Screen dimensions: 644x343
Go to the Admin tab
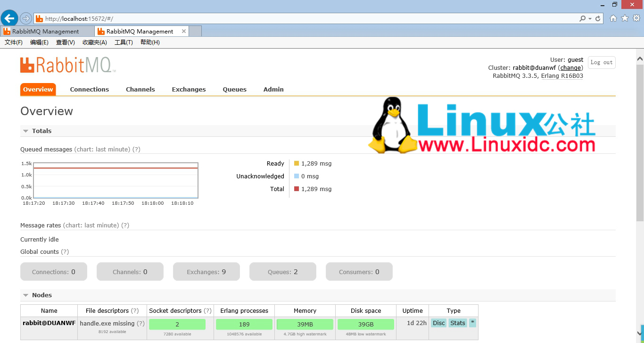pyautogui.click(x=273, y=89)
